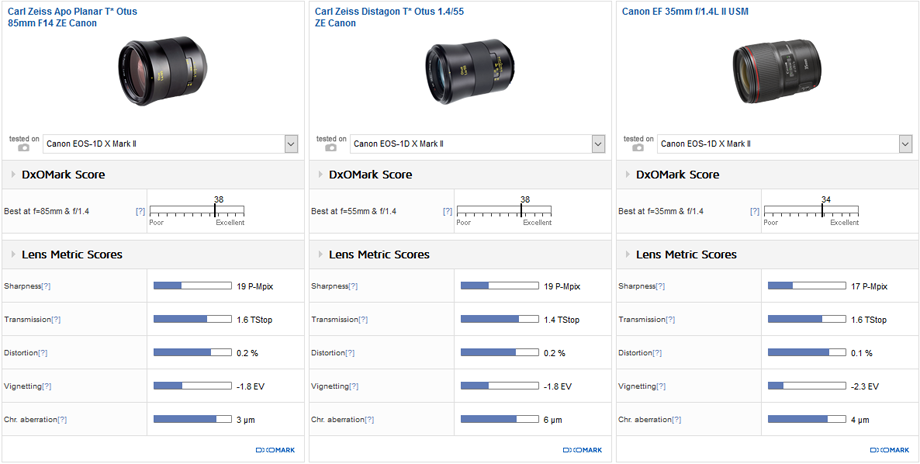Click '6 µm' chromatic aberration value
This screenshot has width=920, height=464.
tap(553, 420)
